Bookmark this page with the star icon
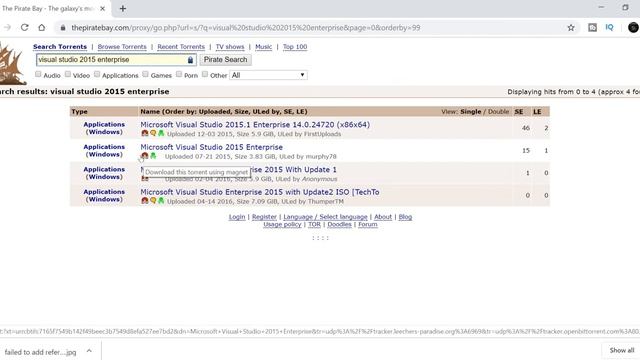The width and height of the screenshot is (640, 360). [571, 27]
